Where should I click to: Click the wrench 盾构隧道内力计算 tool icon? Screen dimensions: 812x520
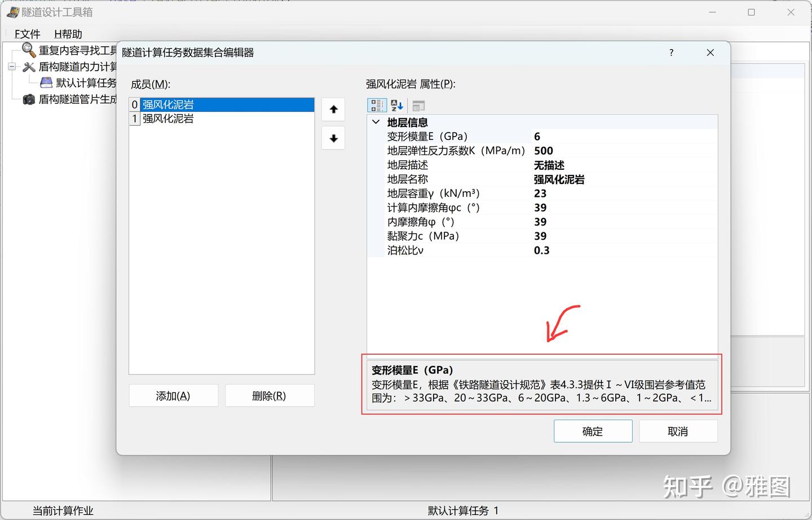coord(29,67)
